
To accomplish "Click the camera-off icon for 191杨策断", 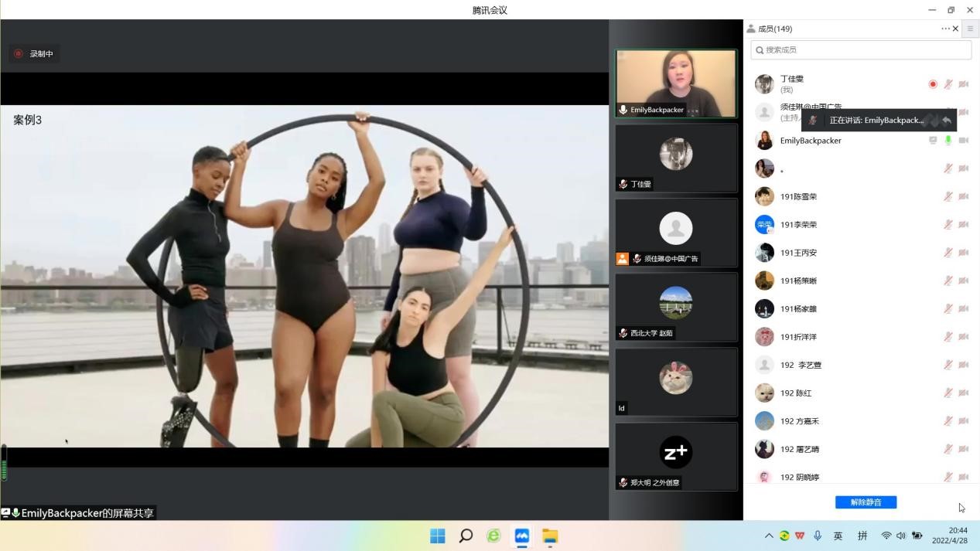I will coord(964,281).
